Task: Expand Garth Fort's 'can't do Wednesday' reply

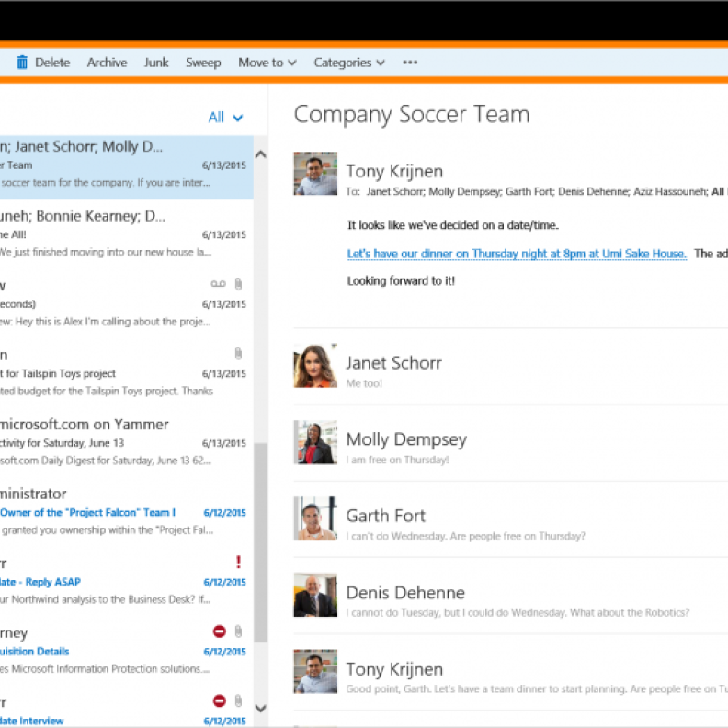Action: (511, 519)
